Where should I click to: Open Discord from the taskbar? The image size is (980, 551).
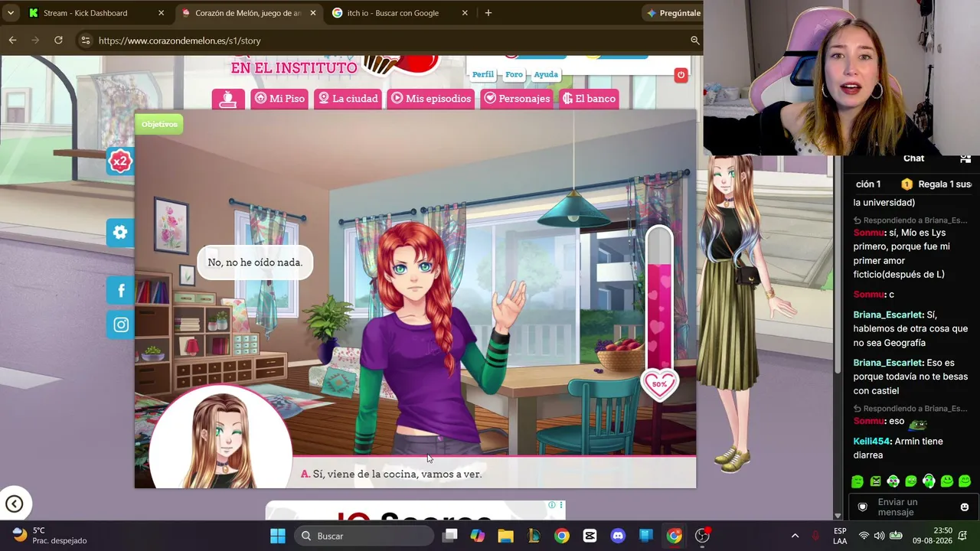pyautogui.click(x=618, y=536)
